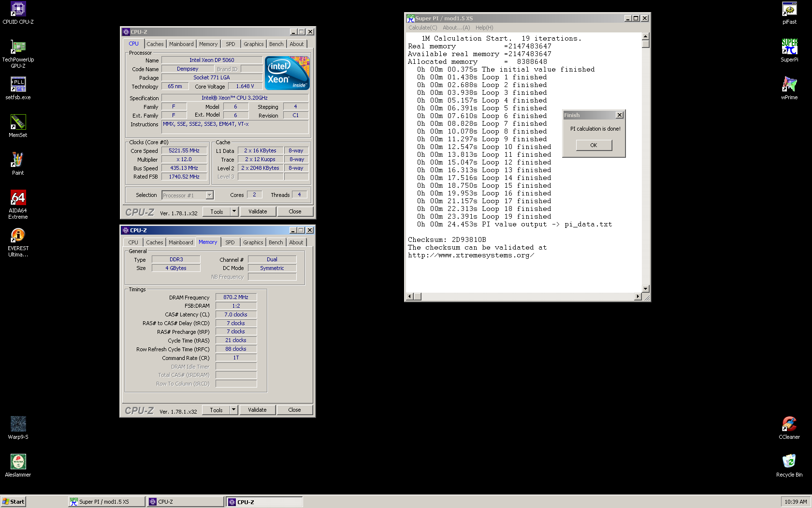The width and height of the screenshot is (812, 508).
Task: Close the Finish dialog with X
Action: coord(620,115)
